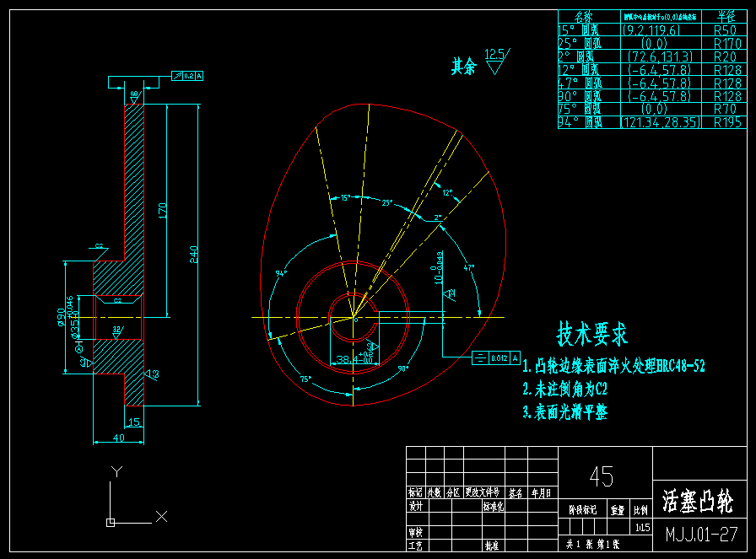Click the 年月日 label cell

pyautogui.click(x=542, y=493)
